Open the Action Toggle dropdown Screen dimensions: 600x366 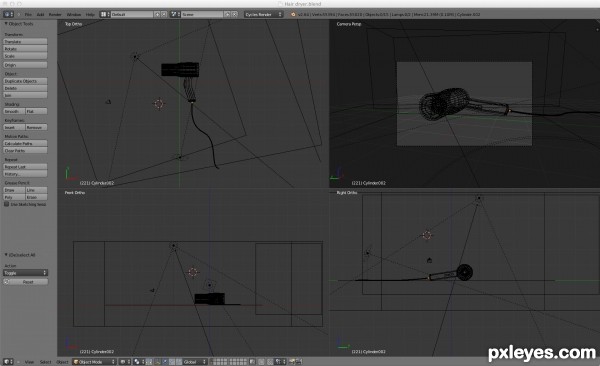[25, 273]
